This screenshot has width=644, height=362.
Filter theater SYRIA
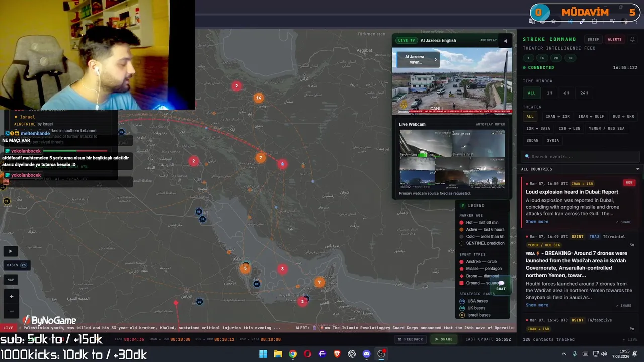[x=553, y=141]
